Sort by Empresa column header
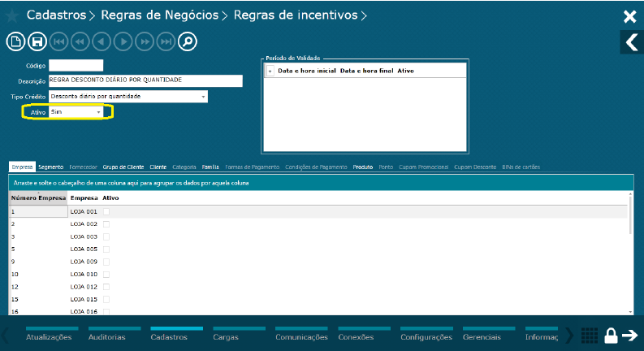 click(x=84, y=198)
